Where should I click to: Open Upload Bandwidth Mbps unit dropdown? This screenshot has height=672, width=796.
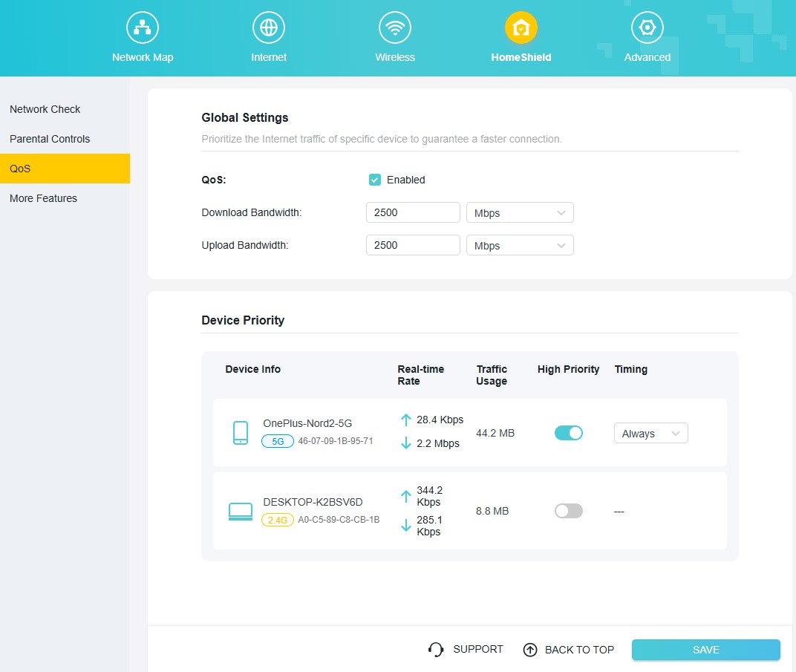[520, 246]
